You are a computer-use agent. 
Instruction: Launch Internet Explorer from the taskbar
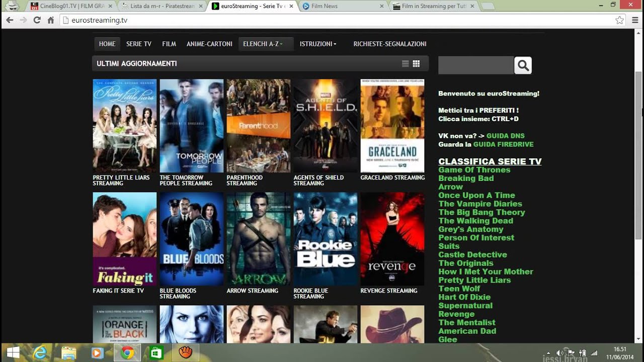click(x=41, y=353)
